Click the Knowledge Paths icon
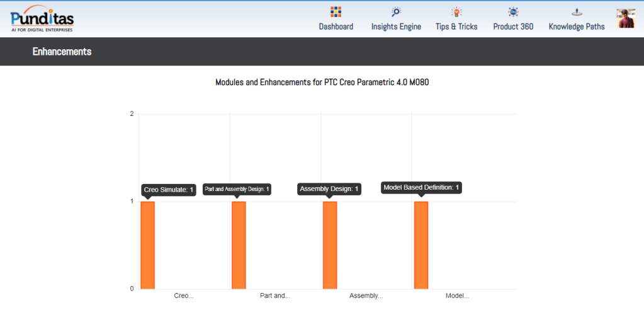The image size is (644, 322). [577, 12]
